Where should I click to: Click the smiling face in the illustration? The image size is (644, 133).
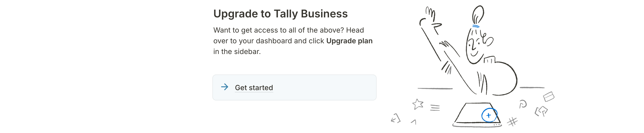pos(475,46)
